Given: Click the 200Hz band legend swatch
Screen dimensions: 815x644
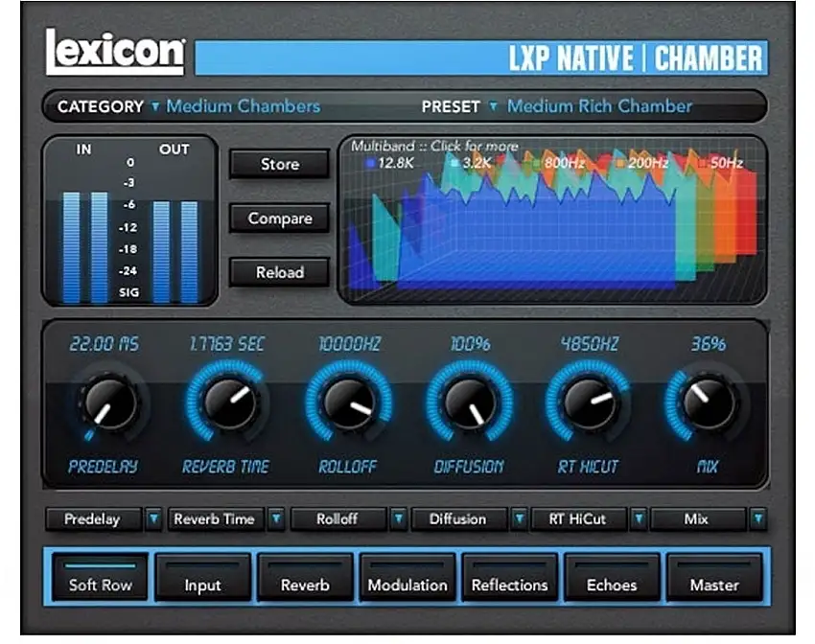Looking at the screenshot, I should (620, 164).
